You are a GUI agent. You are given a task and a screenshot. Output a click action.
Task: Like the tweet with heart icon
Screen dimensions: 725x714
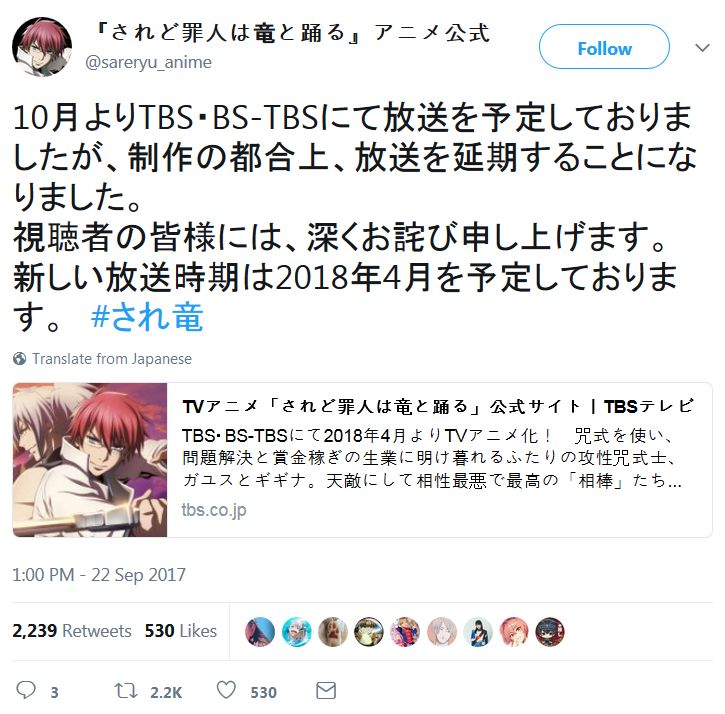coord(227,690)
